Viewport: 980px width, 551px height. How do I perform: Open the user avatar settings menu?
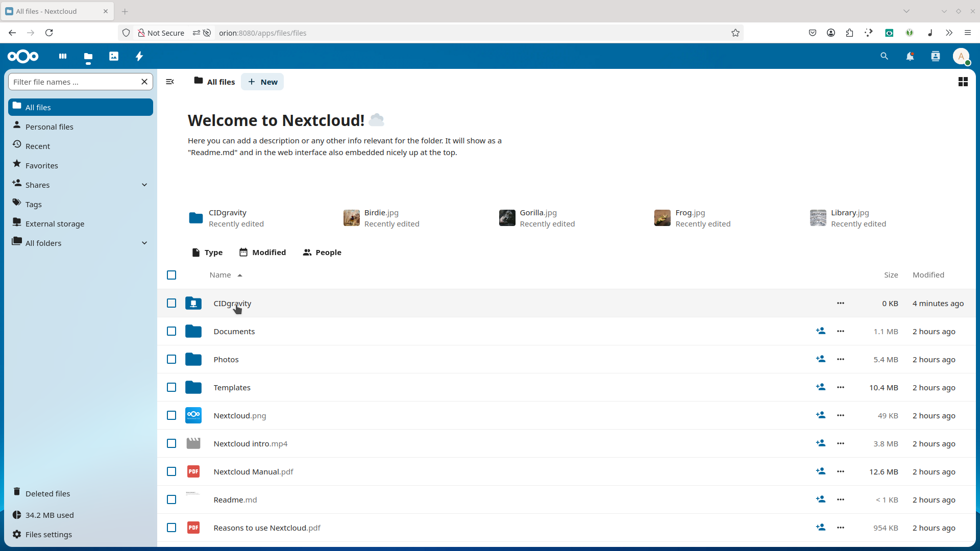962,56
